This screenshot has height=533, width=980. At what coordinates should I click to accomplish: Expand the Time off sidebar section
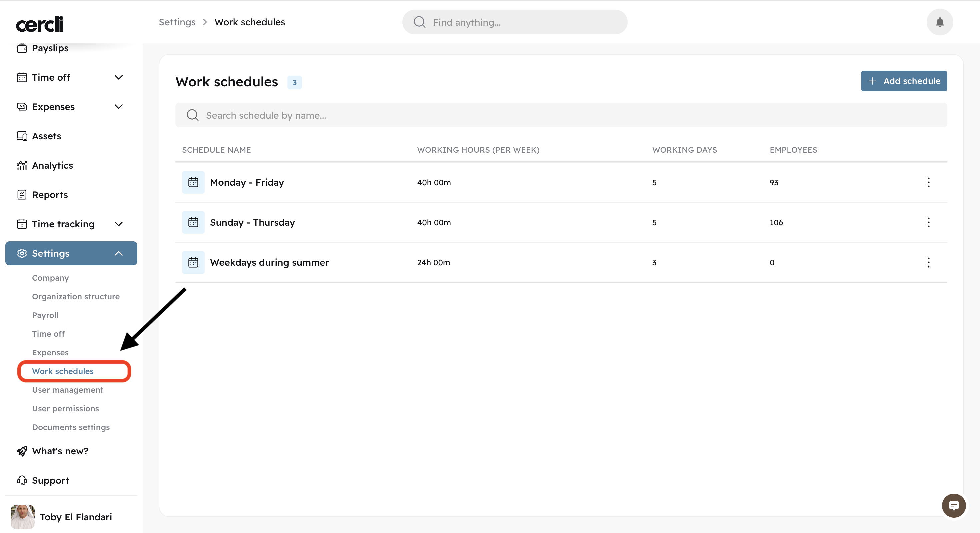click(x=118, y=77)
